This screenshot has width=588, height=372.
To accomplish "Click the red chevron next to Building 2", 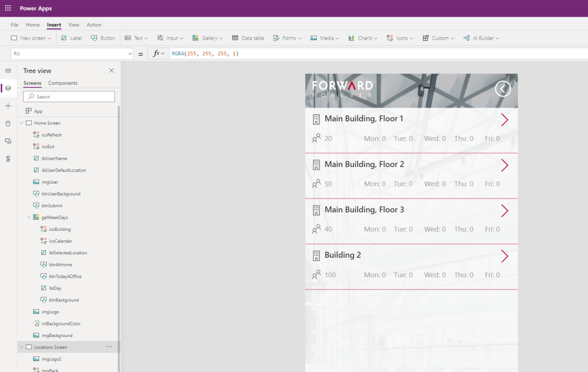I will pos(505,256).
